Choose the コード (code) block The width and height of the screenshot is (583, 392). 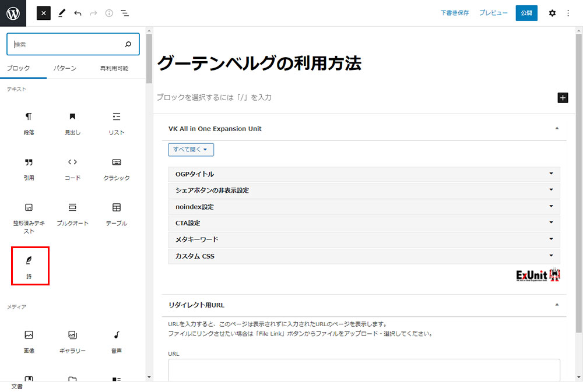tap(72, 168)
